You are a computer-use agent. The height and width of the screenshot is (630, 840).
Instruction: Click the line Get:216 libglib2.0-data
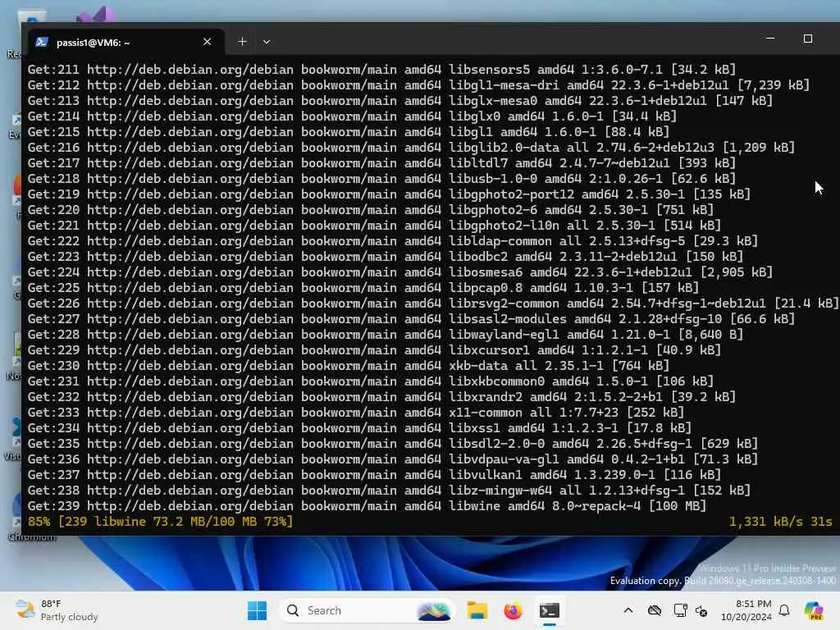[412, 148]
